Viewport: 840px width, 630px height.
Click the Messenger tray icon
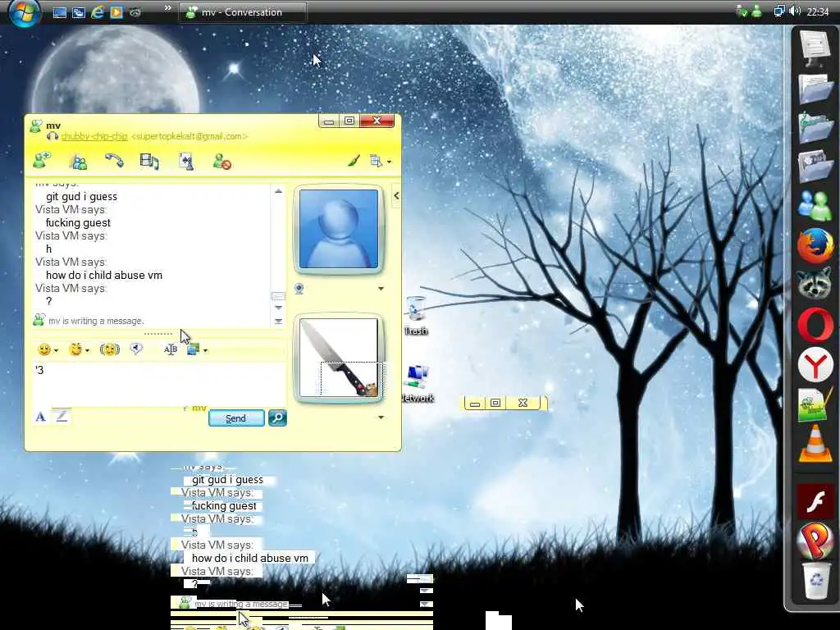[x=757, y=11]
